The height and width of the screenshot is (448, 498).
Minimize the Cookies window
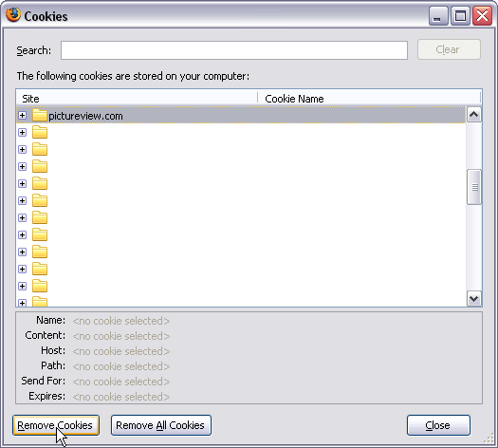[438, 16]
